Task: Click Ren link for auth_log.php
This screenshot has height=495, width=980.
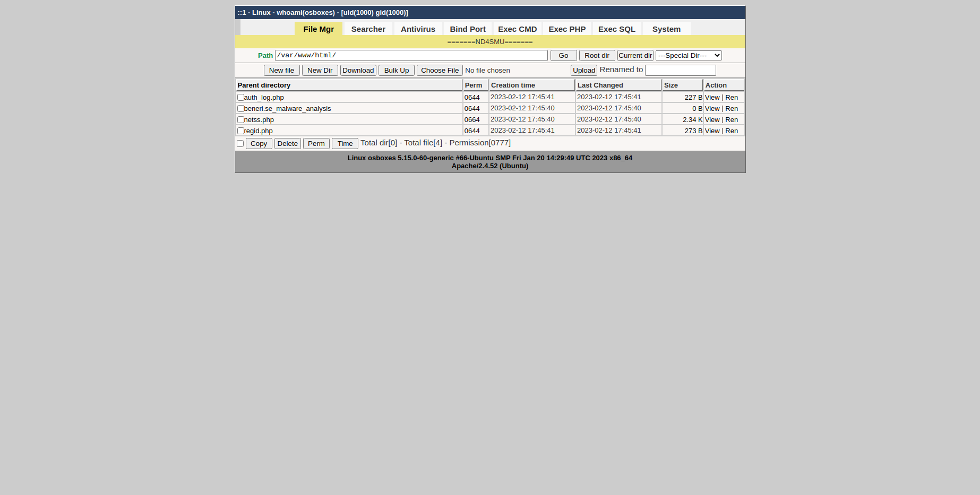Action: coord(732,98)
